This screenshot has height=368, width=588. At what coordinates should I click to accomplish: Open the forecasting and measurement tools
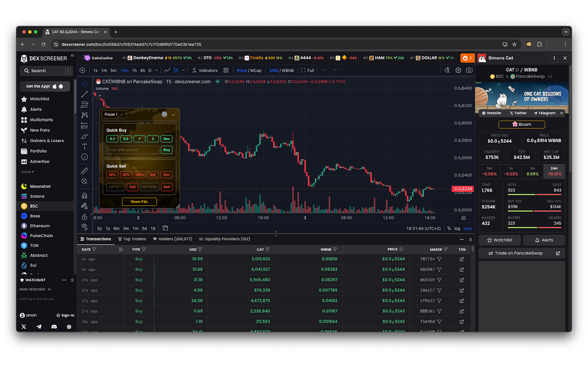[x=85, y=126]
